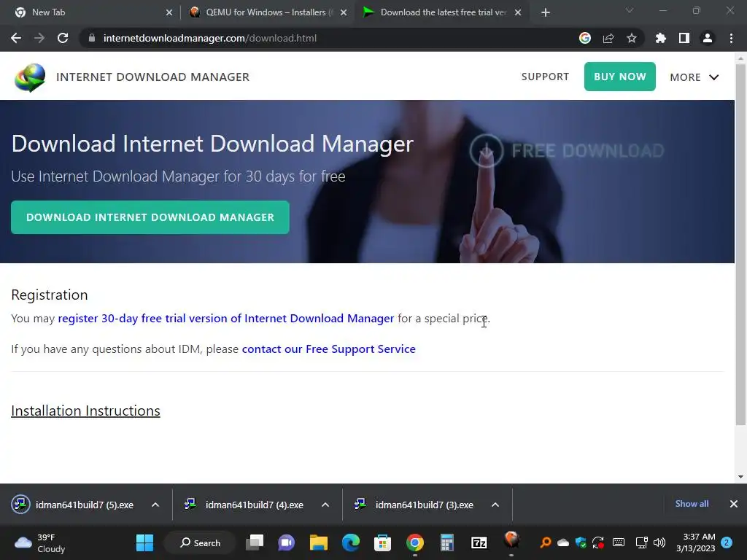Bookmark this page with the star icon
This screenshot has height=560, width=747.
click(x=632, y=38)
